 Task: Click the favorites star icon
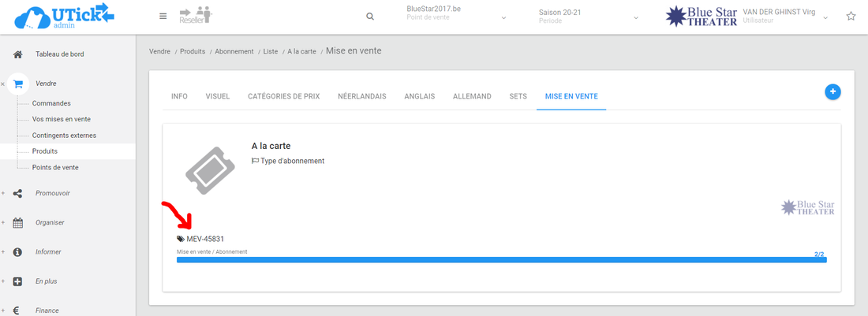(851, 16)
